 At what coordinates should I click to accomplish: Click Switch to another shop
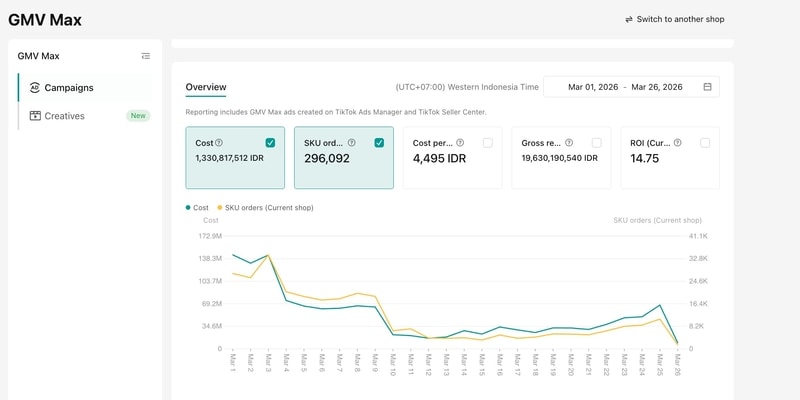(680, 19)
